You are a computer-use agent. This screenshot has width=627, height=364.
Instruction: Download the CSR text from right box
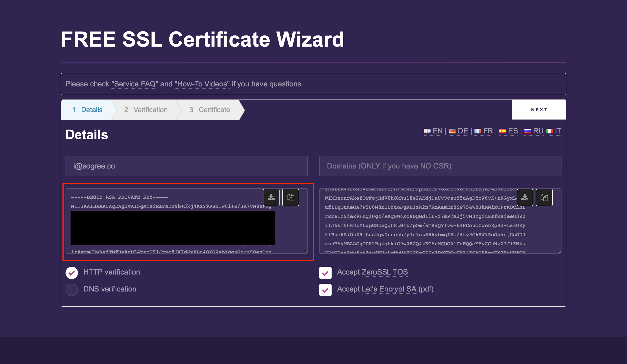(x=525, y=197)
